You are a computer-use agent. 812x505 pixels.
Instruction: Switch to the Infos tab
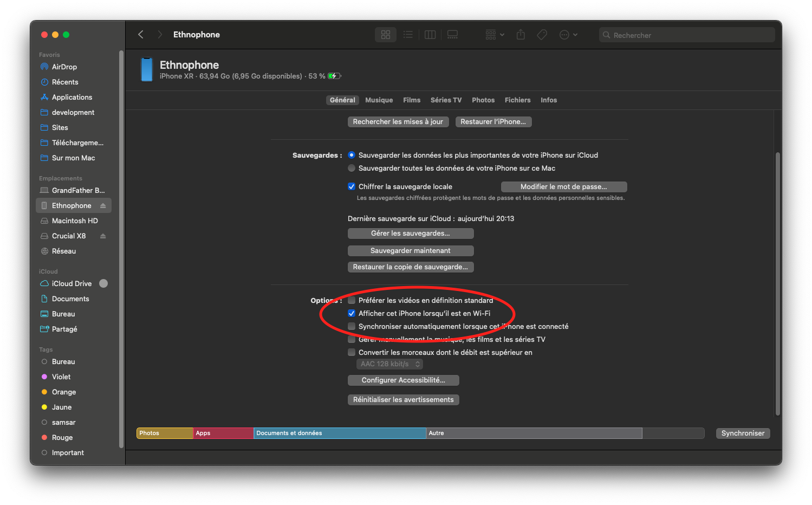549,100
